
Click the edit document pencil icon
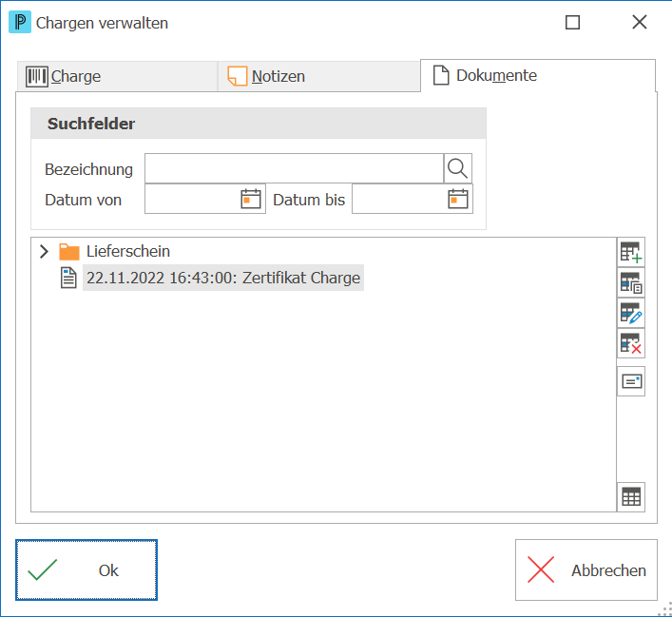(631, 313)
